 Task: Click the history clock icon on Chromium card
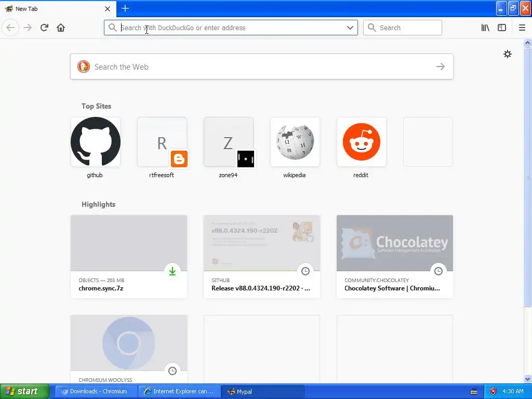click(x=172, y=371)
